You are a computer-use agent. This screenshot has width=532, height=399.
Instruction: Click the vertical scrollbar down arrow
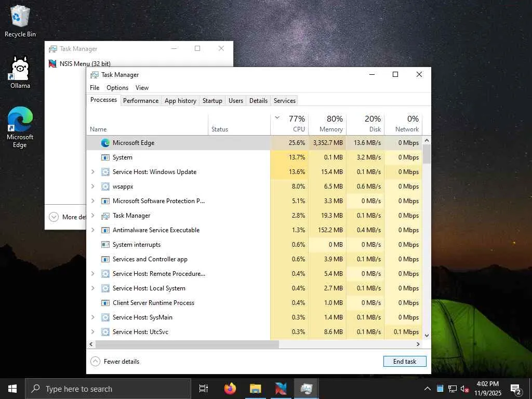tap(427, 335)
